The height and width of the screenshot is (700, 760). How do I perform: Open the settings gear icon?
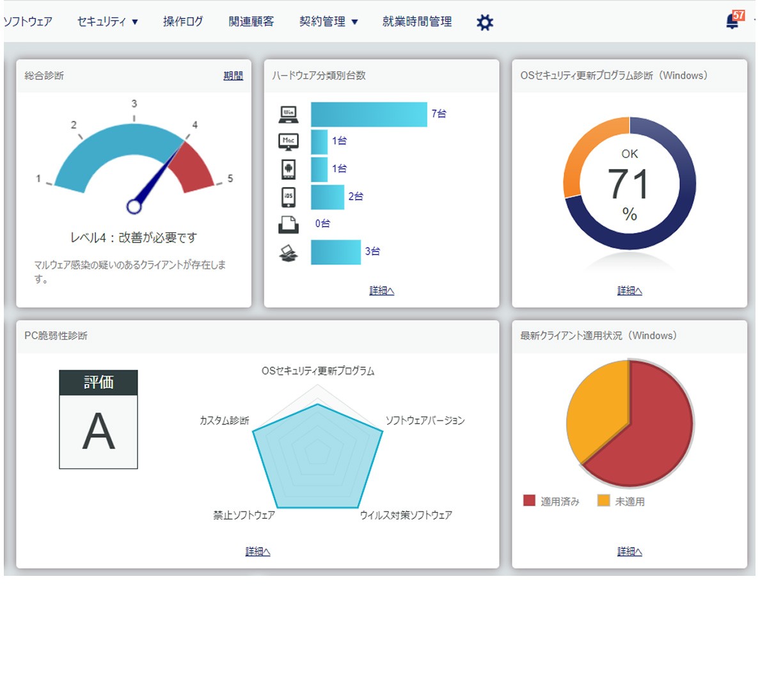coord(485,22)
